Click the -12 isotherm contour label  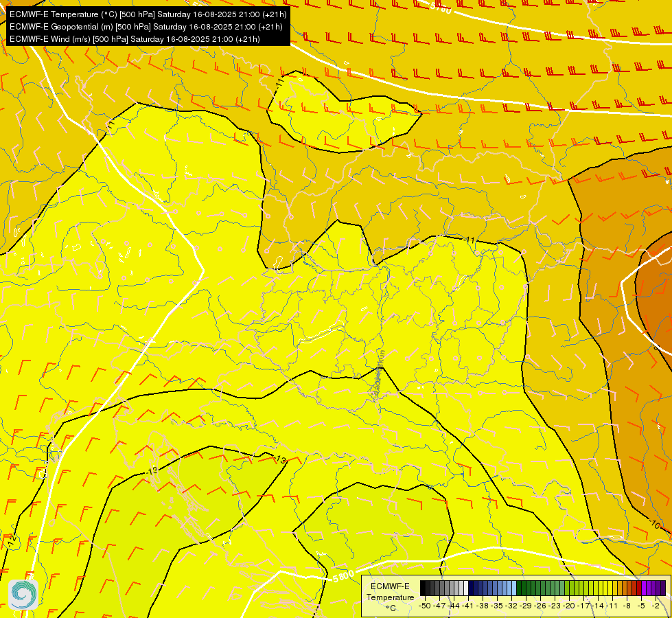[12, 541]
